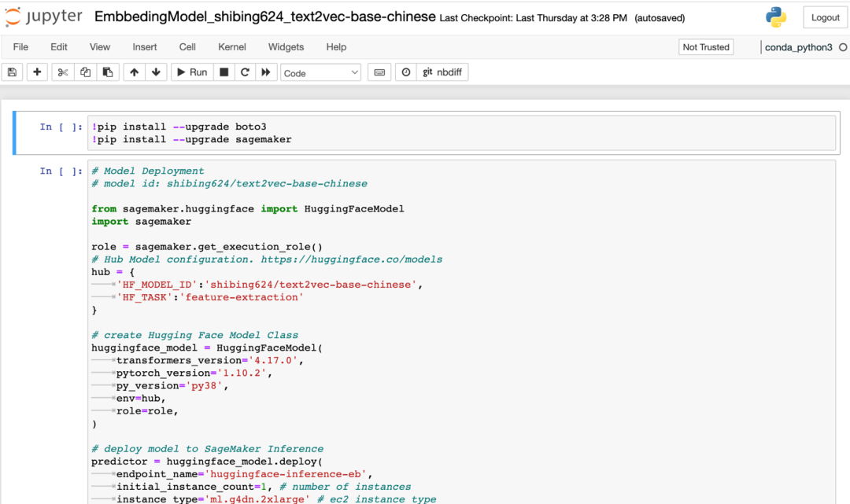
Task: Click the 'import sagemaker' line
Action: (142, 222)
